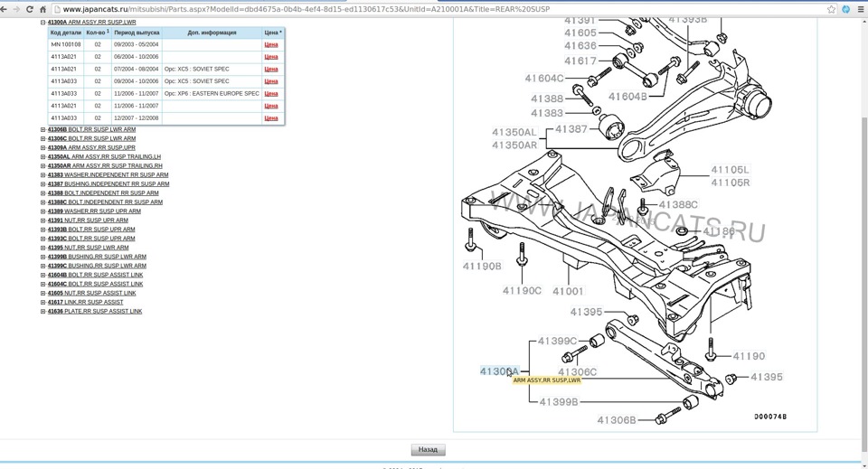This screenshot has height=469, width=868.
Task: Open the 41388C BOLT,INDEPENDENT RR SUSP ARM link
Action: pyautogui.click(x=105, y=202)
